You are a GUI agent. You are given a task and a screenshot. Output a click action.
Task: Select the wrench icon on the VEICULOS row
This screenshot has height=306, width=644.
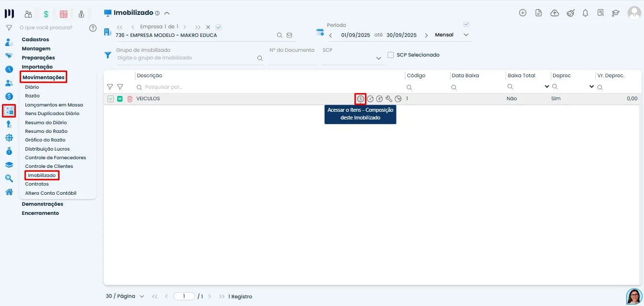389,98
